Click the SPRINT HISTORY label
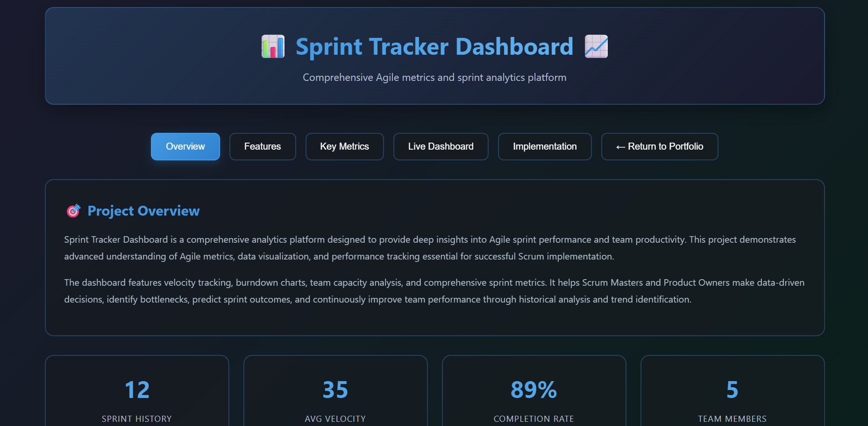Image resolution: width=868 pixels, height=426 pixels. tap(136, 419)
